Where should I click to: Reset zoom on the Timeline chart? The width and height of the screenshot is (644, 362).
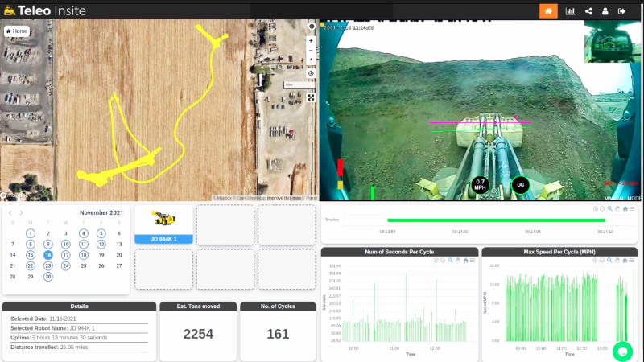point(625,208)
